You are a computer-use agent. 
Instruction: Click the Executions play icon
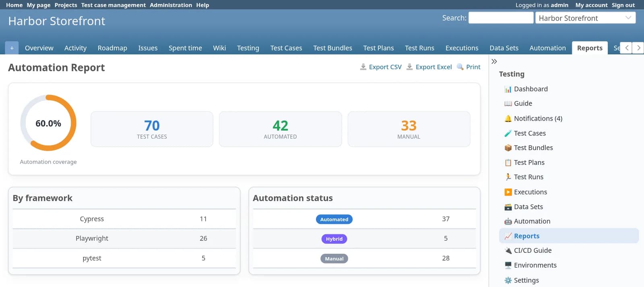(x=508, y=192)
